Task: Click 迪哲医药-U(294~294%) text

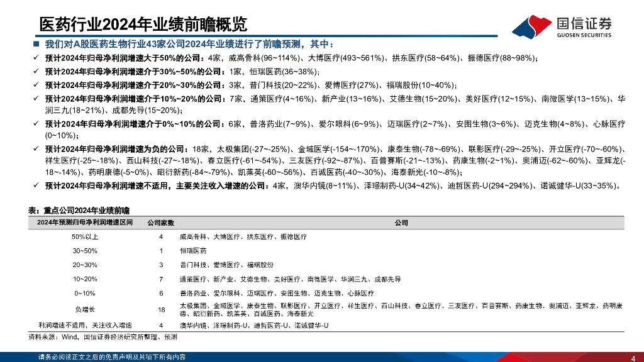Action: pyautogui.click(x=489, y=186)
